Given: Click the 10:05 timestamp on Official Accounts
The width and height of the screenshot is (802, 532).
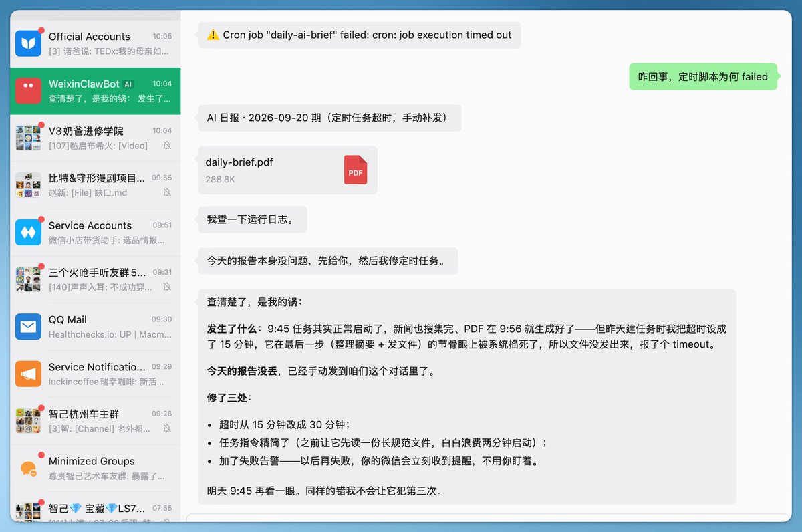Looking at the screenshot, I should click(162, 37).
